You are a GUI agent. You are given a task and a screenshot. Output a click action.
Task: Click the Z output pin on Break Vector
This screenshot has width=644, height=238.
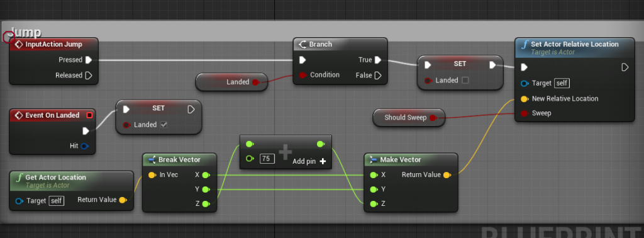click(206, 204)
